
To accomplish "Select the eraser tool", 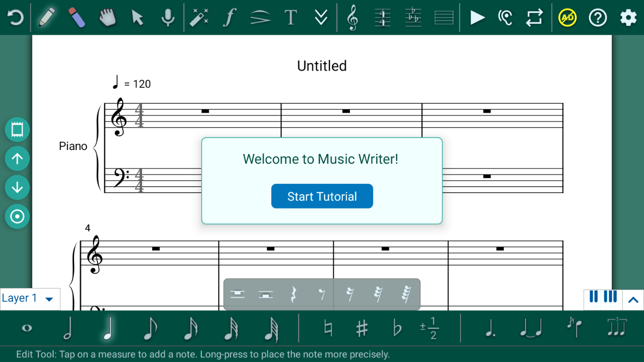I will (x=77, y=17).
